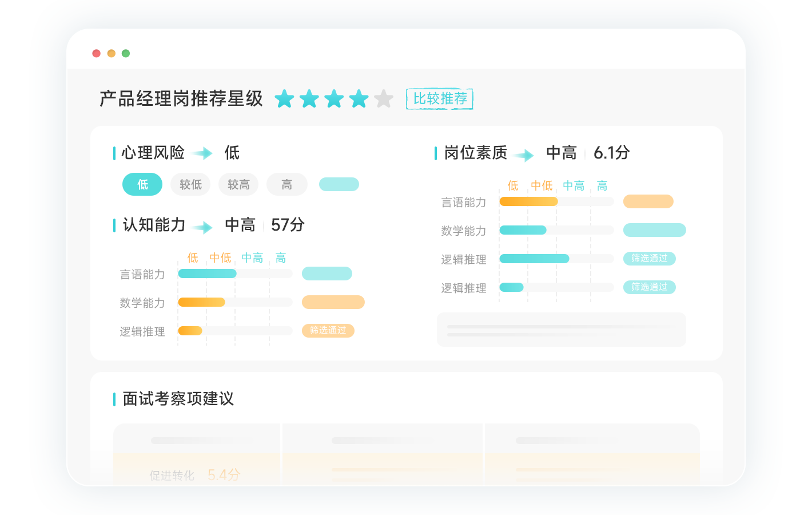The image size is (812, 515).
Task: Select the 较高 risk level pill
Action: (x=238, y=184)
